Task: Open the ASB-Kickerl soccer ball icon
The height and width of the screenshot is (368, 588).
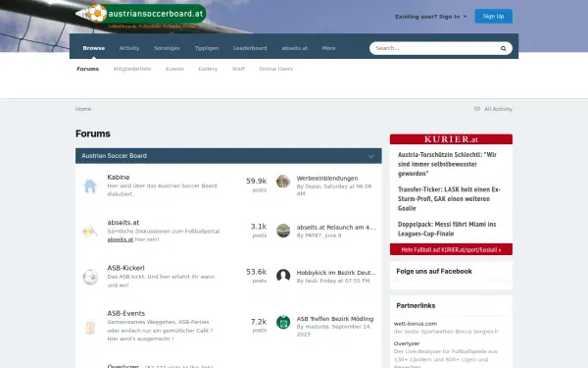Action: (x=90, y=277)
